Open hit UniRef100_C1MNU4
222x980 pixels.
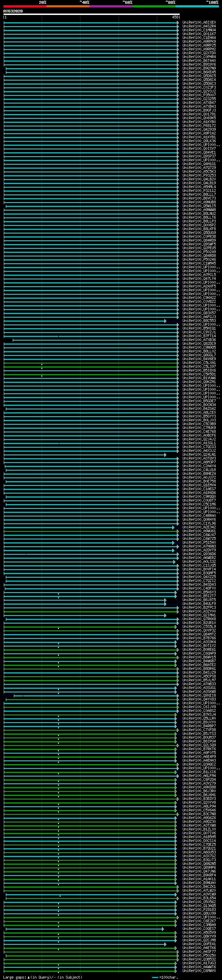click(199, 30)
